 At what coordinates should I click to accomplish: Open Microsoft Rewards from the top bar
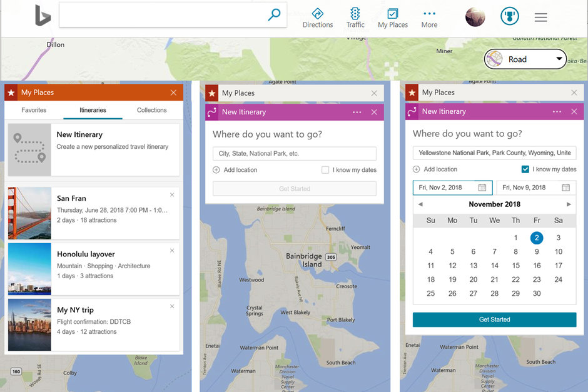[509, 16]
